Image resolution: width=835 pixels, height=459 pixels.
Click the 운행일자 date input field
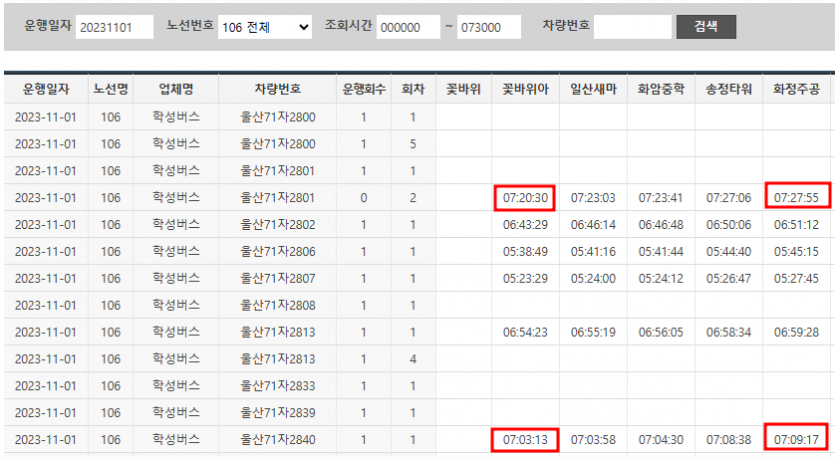[114, 27]
